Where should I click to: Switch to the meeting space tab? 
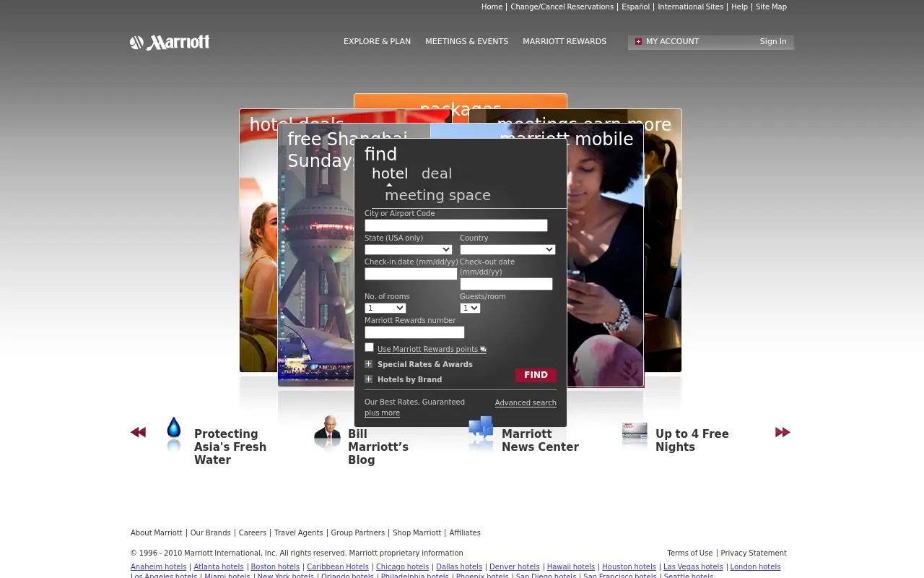437,195
